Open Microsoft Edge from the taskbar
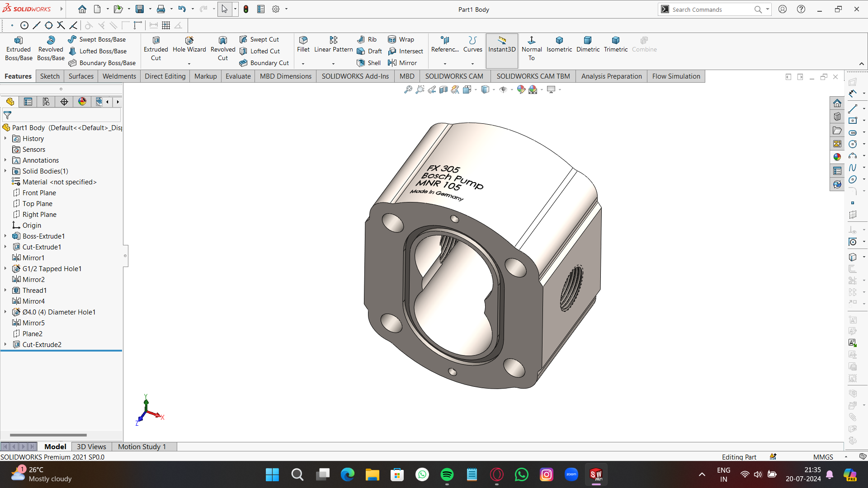Image resolution: width=868 pixels, height=488 pixels. click(x=347, y=474)
